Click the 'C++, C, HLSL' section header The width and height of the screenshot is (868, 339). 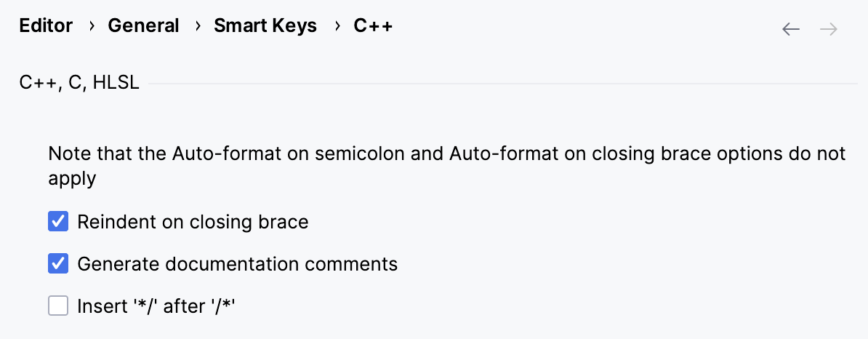tap(79, 84)
